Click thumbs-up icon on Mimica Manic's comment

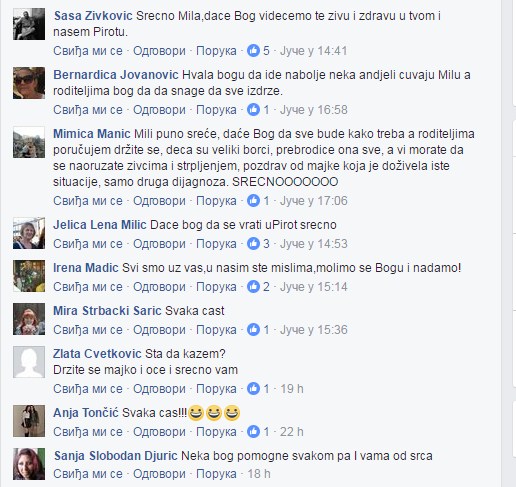click(253, 201)
